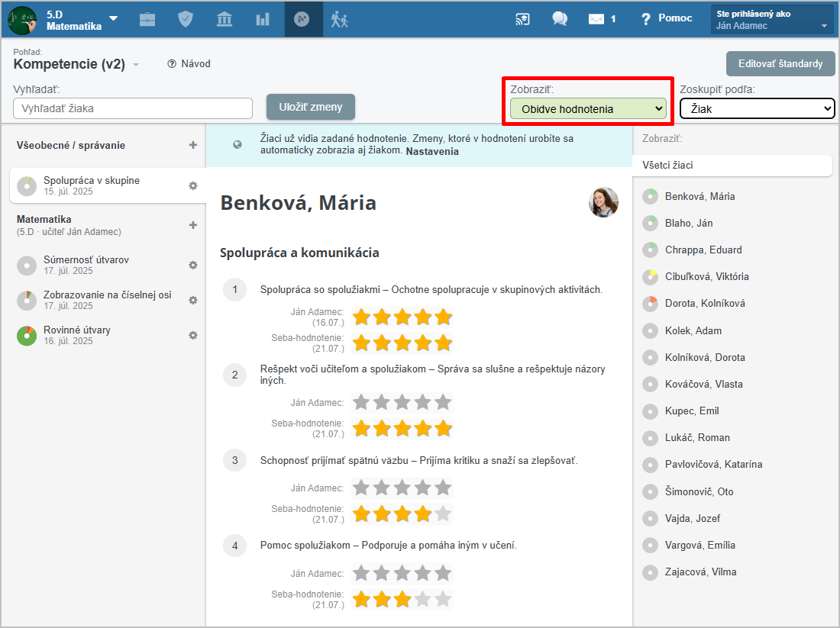Add item to Matematika section
This screenshot has height=628, width=840.
pos(193,225)
